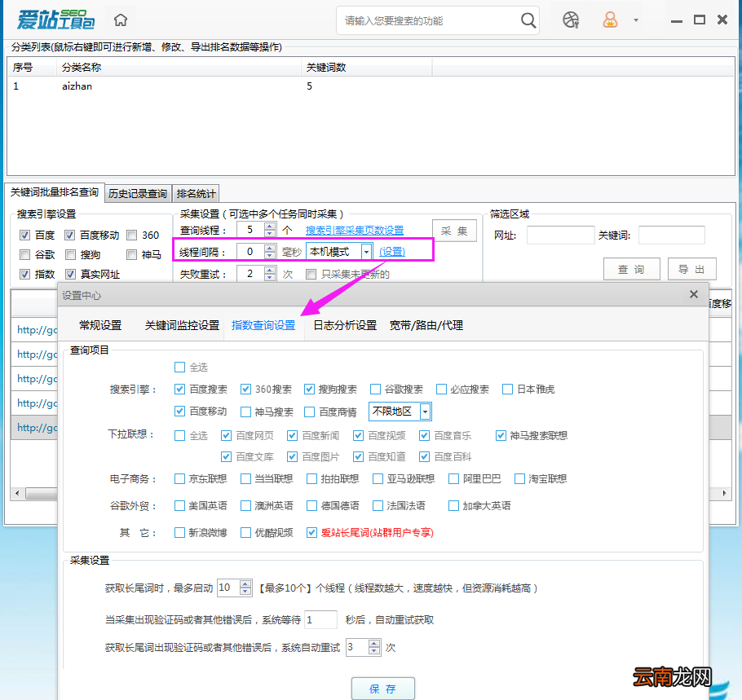Viewport: 742px width, 700px height.
Task: Check 神马搜索 option
Action: [x=245, y=412]
